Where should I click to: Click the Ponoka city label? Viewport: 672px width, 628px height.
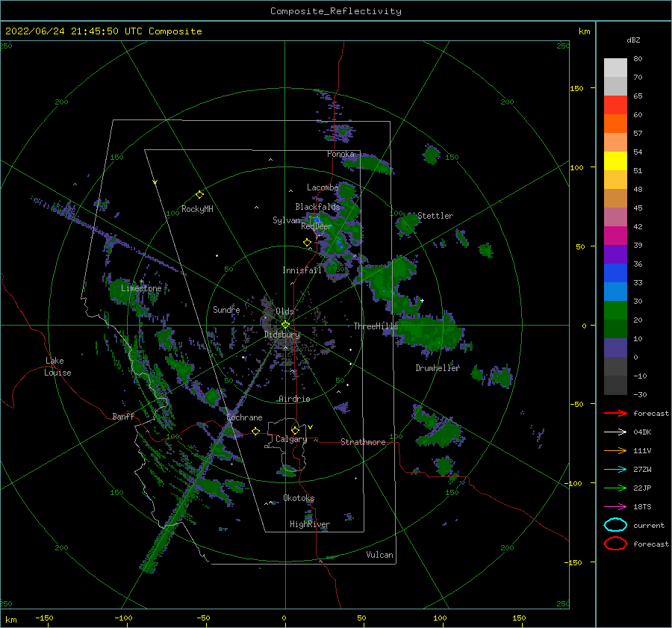340,154
